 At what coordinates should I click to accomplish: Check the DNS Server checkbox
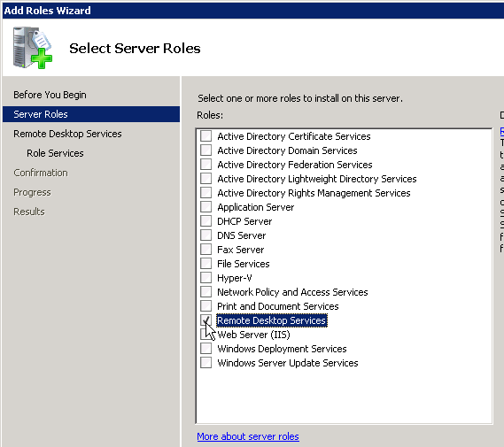tap(205, 235)
